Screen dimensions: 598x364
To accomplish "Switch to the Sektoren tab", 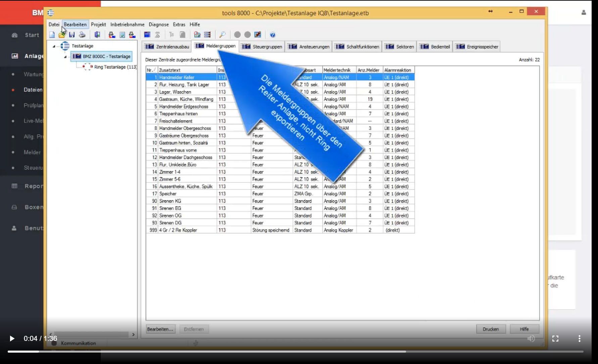I will coord(400,47).
